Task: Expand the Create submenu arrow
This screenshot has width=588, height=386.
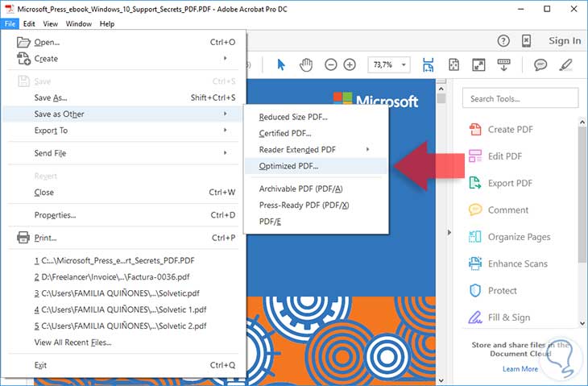Action: 225,59
